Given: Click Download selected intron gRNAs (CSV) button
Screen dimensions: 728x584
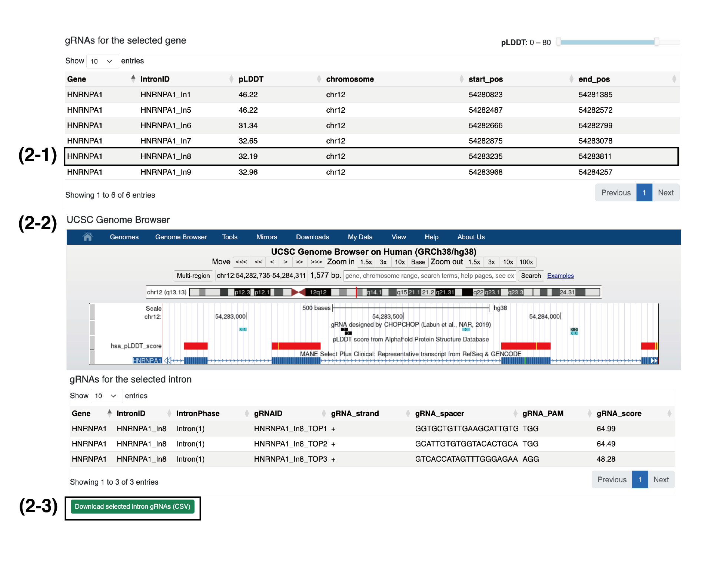Looking at the screenshot, I should [x=132, y=507].
